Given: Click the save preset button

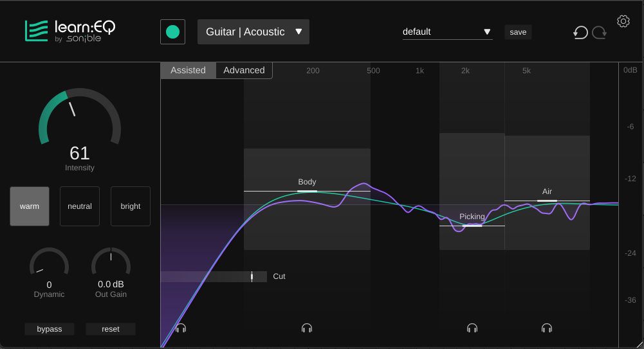Looking at the screenshot, I should [518, 32].
